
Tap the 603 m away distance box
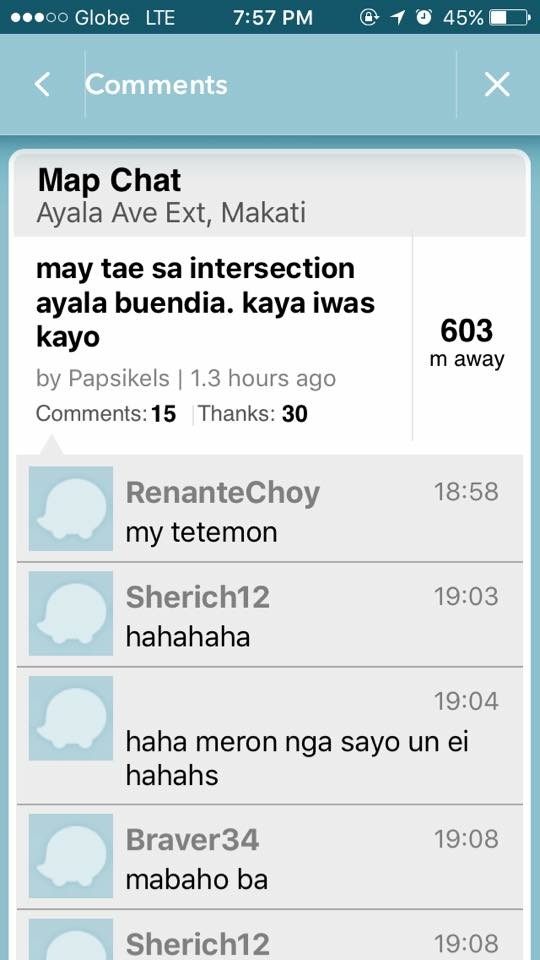coord(467,342)
